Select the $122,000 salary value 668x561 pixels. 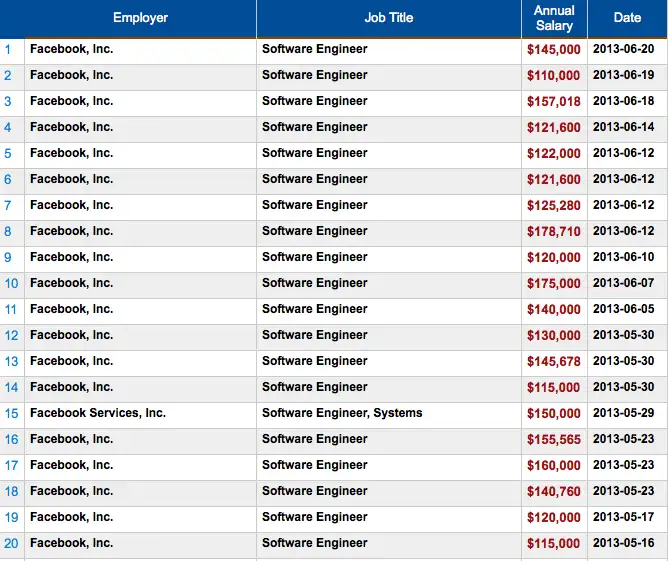tap(553, 153)
